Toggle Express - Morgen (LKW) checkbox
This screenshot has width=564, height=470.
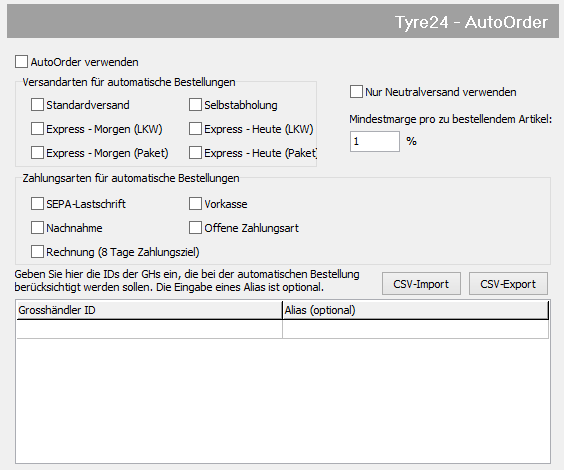(x=37, y=129)
